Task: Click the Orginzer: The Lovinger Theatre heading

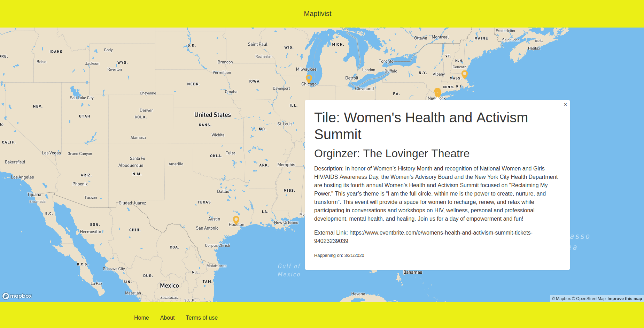Action: (x=392, y=153)
